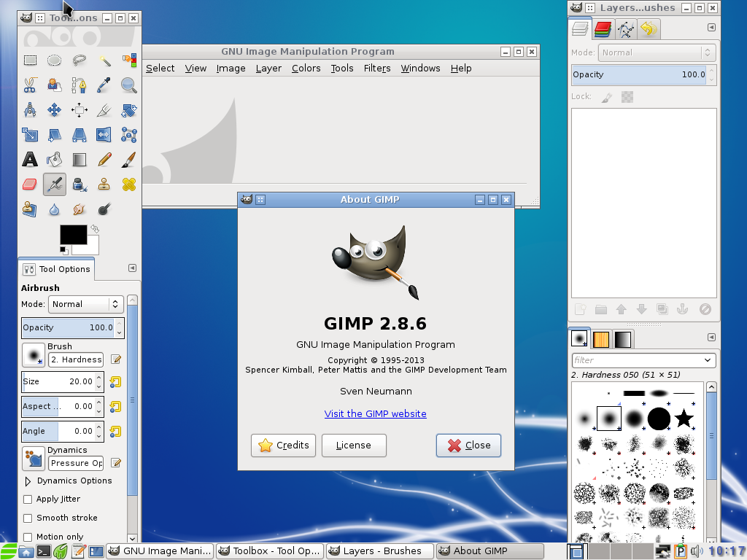Switch to Layers - Brushes in taskbar
The height and width of the screenshot is (560, 747).
380,551
